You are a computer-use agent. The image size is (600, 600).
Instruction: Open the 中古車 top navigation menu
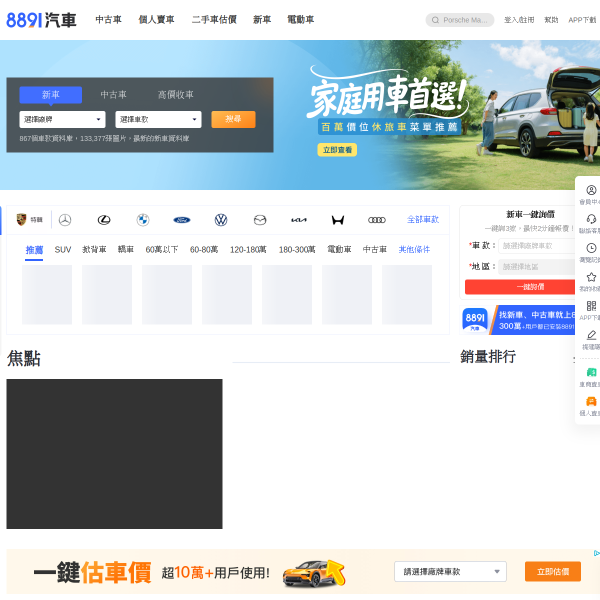tap(108, 20)
